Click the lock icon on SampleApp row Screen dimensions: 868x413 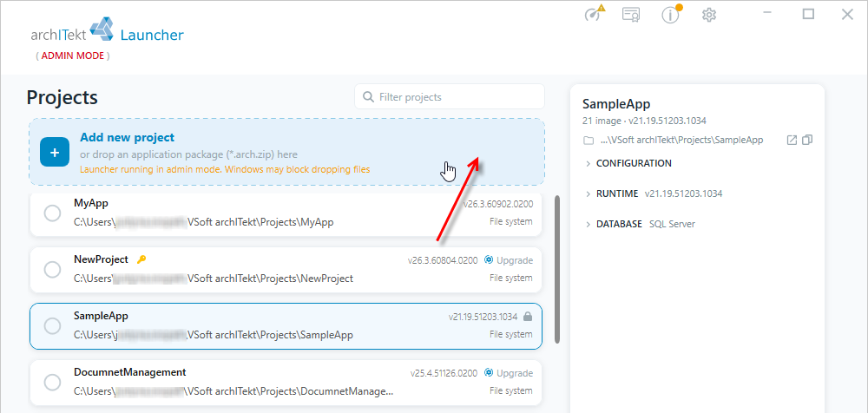pyautogui.click(x=528, y=317)
